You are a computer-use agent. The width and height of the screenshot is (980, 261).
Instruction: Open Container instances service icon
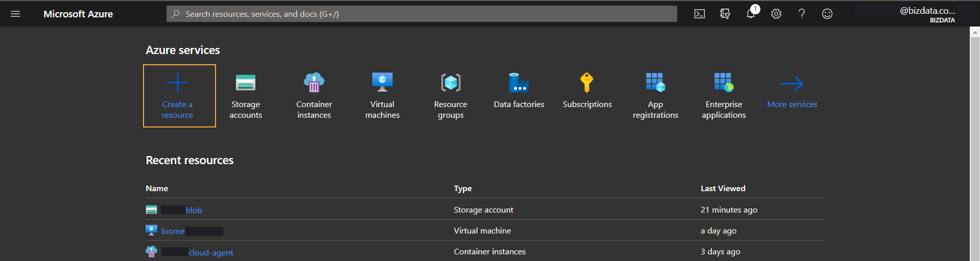pyautogui.click(x=314, y=82)
